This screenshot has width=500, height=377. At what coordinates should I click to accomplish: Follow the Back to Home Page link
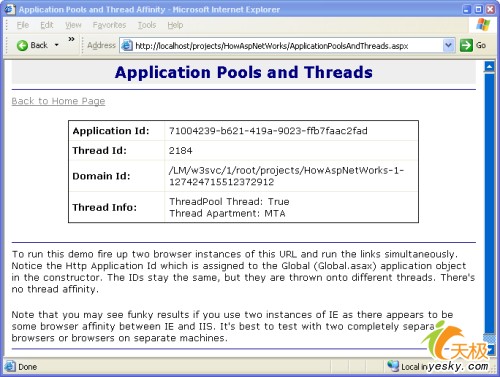pos(58,101)
